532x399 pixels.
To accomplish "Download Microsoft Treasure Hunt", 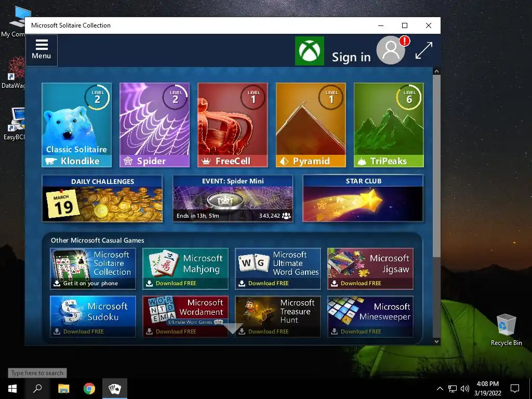I will pos(278,316).
